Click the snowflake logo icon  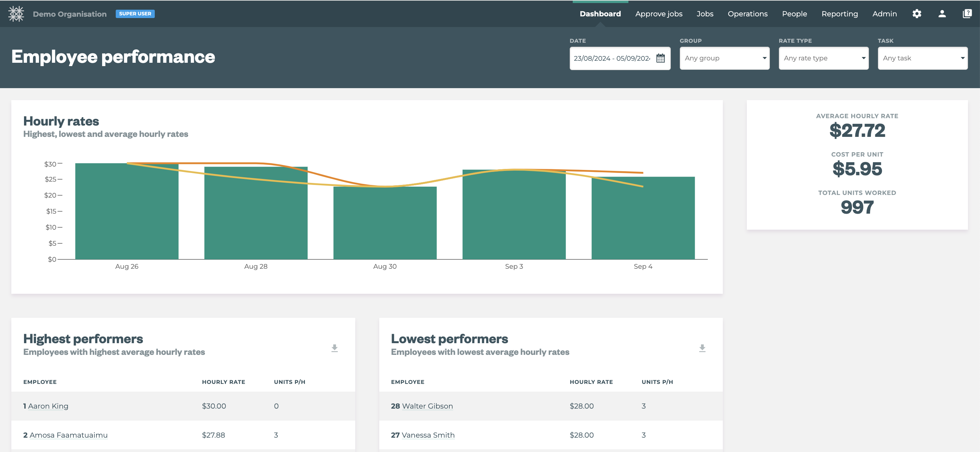coord(16,14)
